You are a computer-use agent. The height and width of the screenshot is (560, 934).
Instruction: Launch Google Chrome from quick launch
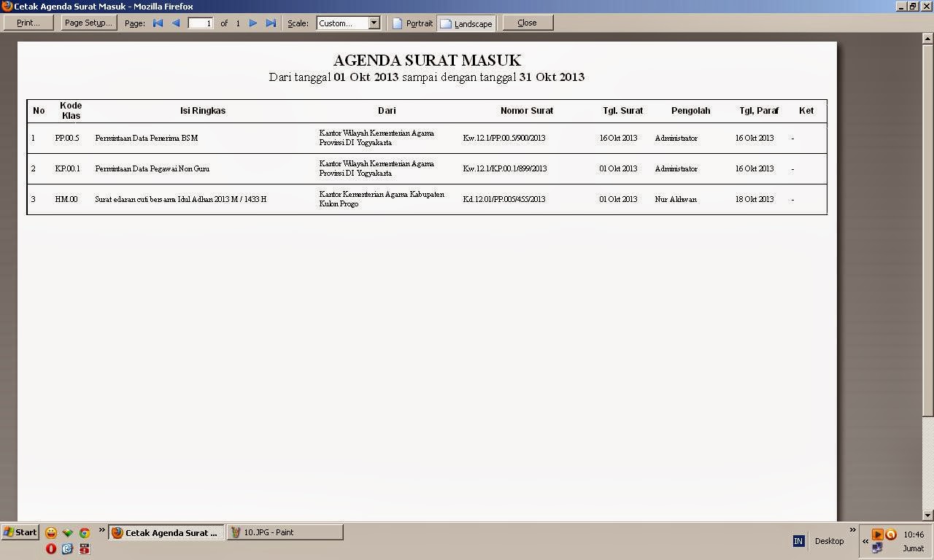85,533
